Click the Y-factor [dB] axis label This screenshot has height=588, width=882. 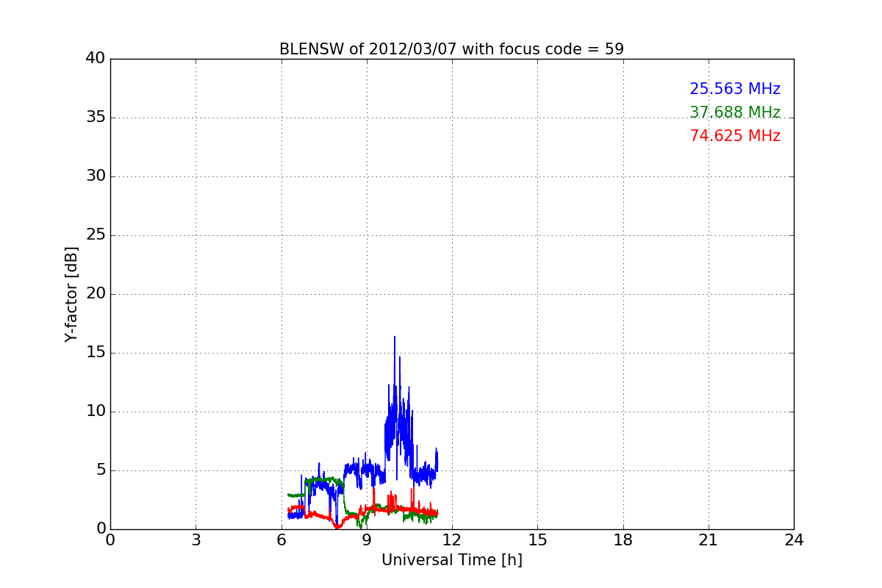tap(71, 294)
